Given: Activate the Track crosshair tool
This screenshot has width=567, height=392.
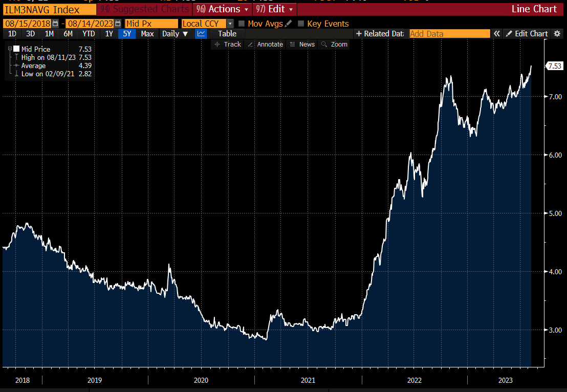Looking at the screenshot, I should (x=227, y=44).
